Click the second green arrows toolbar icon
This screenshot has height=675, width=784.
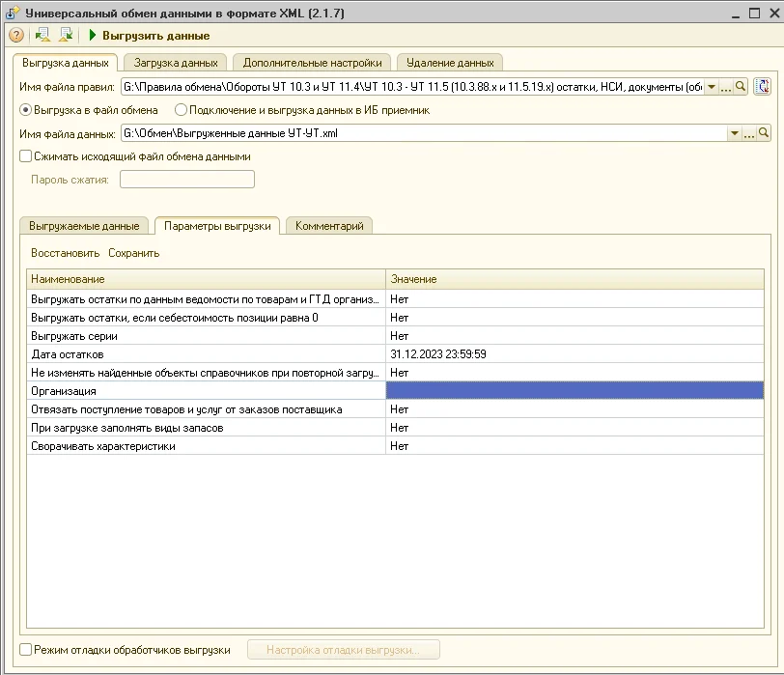66,36
